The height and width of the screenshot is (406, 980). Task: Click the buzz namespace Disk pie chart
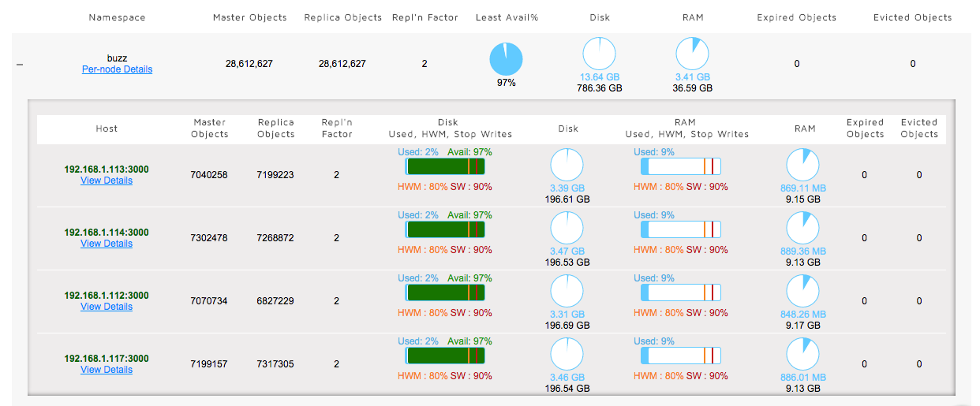pyautogui.click(x=600, y=54)
